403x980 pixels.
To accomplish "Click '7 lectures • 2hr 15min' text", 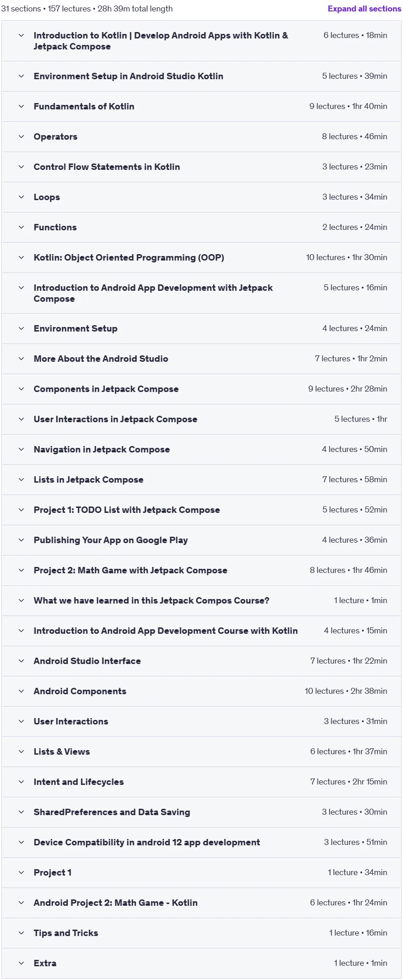I will (349, 782).
